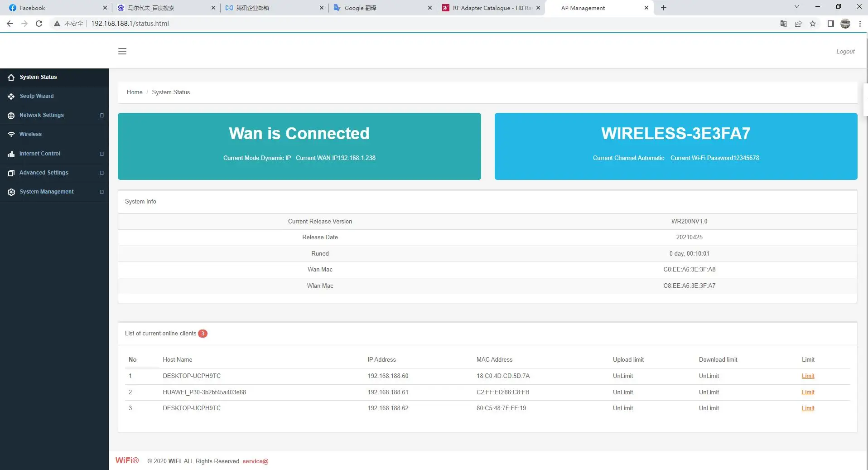Expand the Internet Control submenu
This screenshot has height=470, width=868.
click(x=102, y=154)
